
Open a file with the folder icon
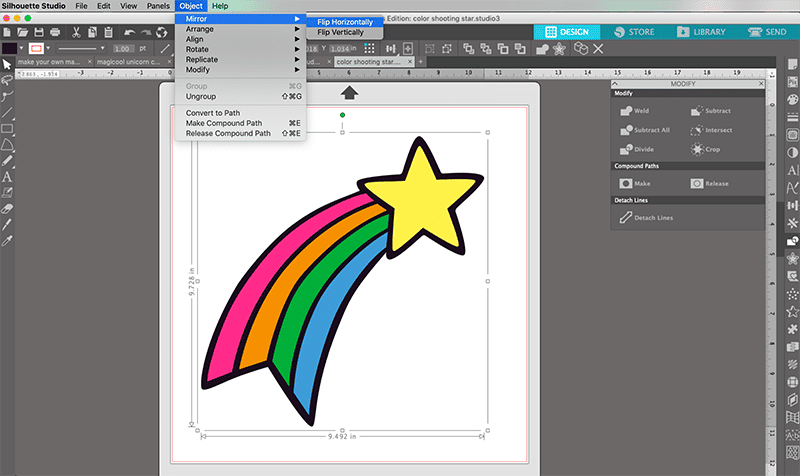tap(22, 33)
